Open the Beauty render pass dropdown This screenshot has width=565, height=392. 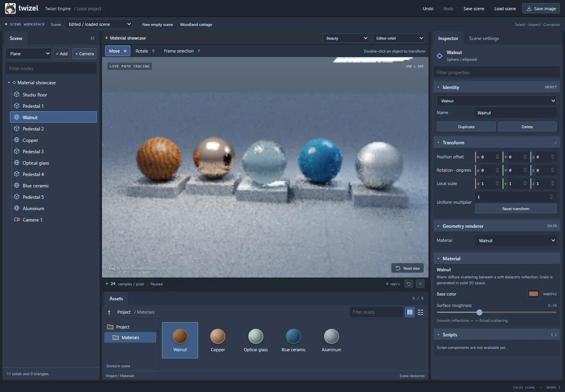(346, 38)
